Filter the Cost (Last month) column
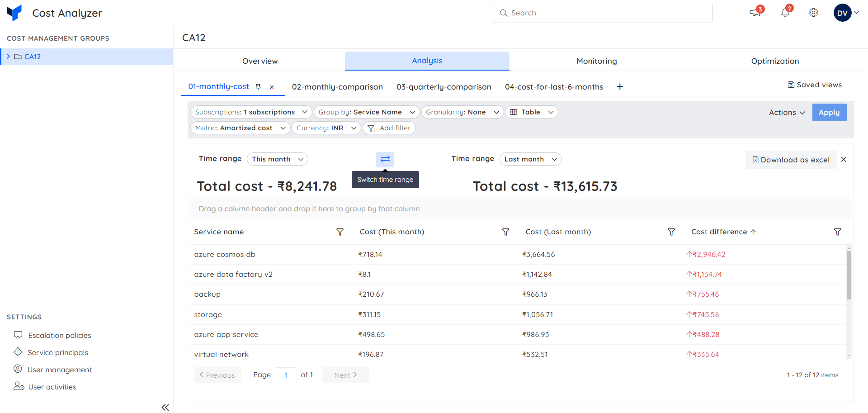This screenshot has width=868, height=413. pos(671,232)
